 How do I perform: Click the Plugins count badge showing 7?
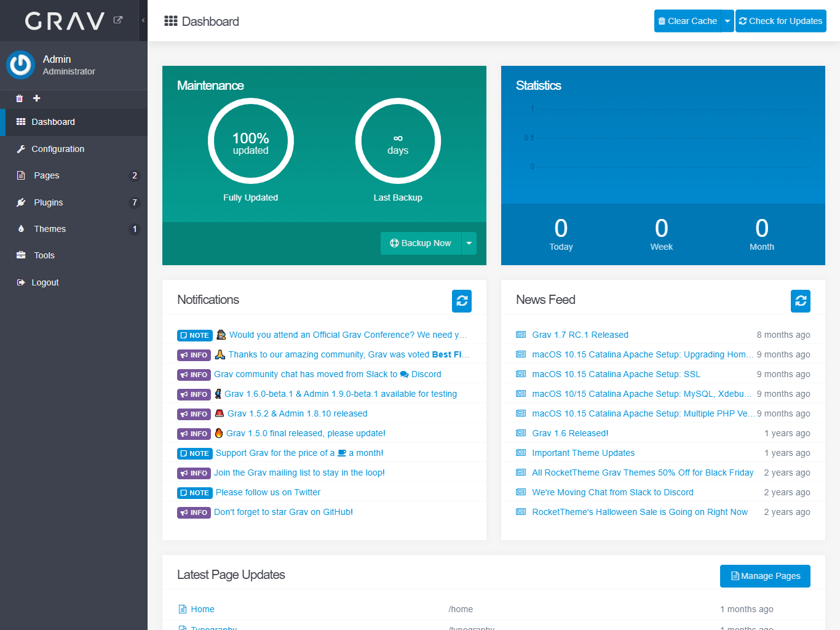135,202
